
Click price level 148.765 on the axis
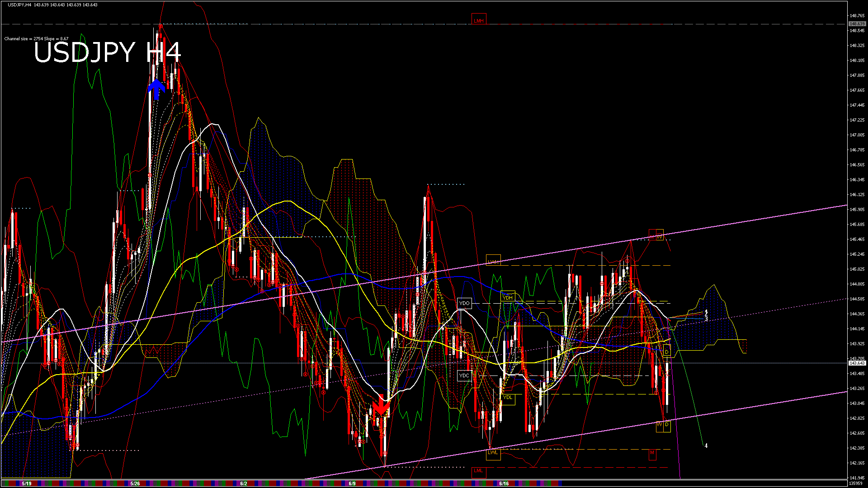[x=857, y=16]
